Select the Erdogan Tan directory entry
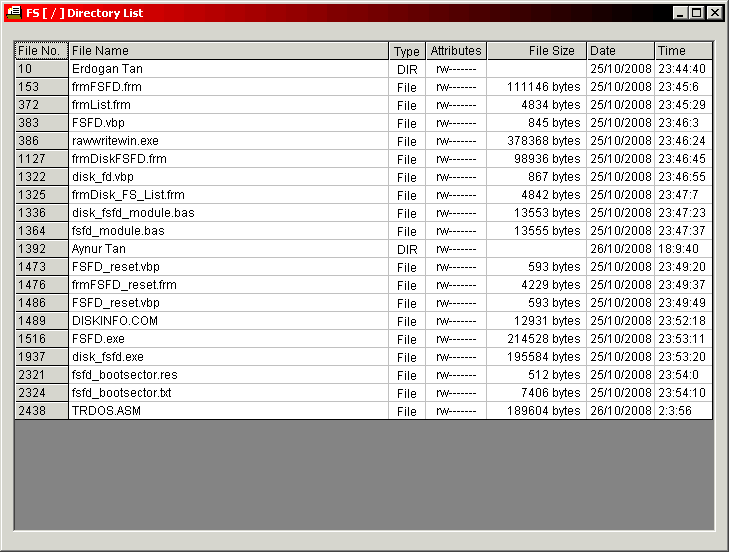 click(107, 69)
